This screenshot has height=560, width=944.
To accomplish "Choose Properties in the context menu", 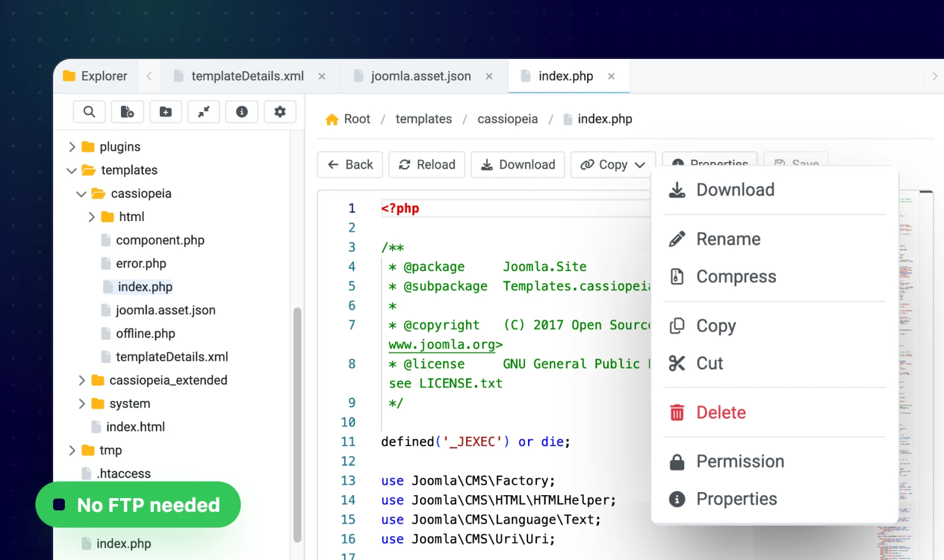I will coord(775,499).
